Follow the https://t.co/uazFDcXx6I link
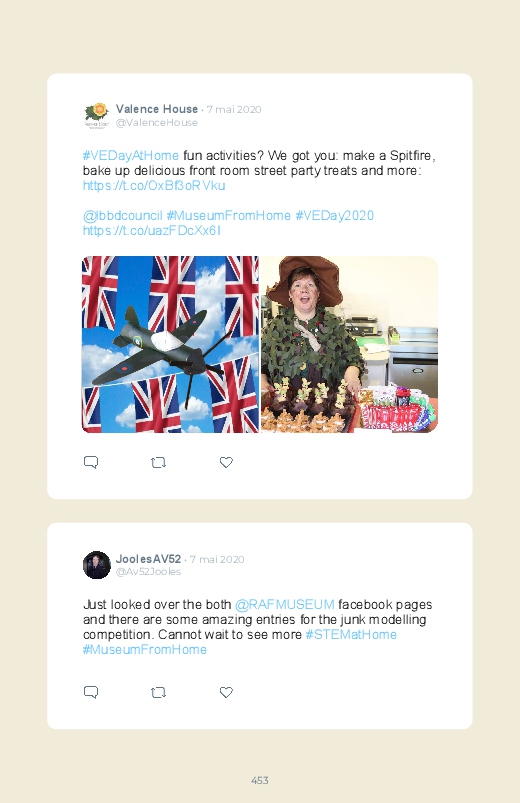 [x=152, y=230]
